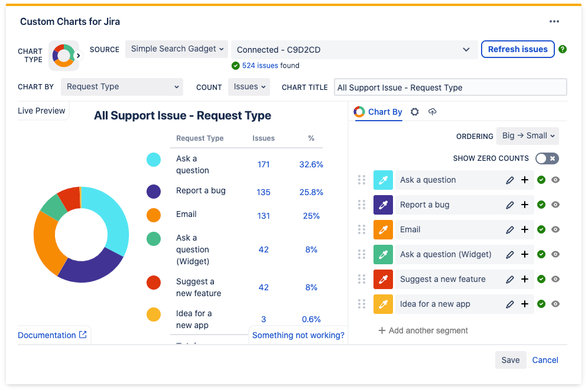Expand the Chart By Request Type dropdown
Viewport: 588px width, 392px height.
coord(122,87)
